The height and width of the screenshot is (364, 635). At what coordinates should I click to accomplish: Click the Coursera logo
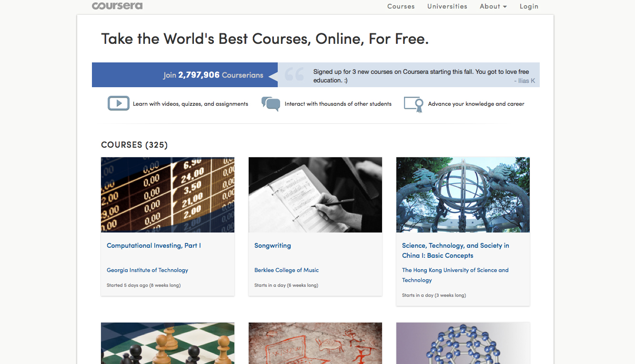117,6
